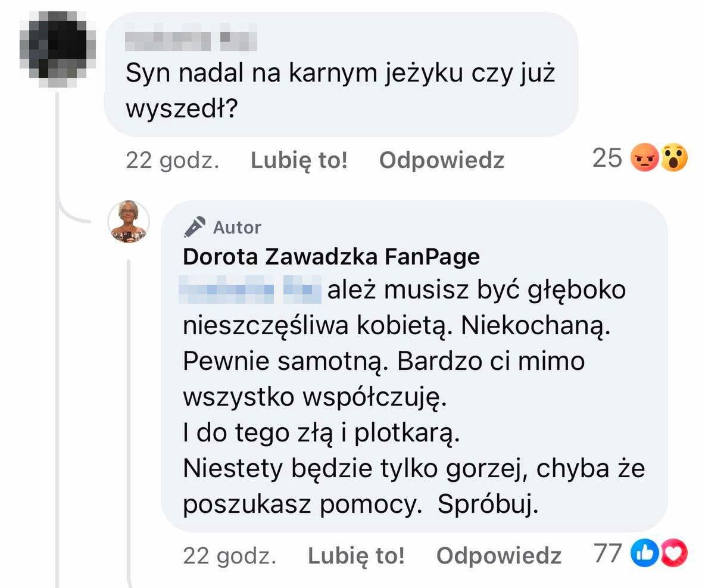The width and height of the screenshot is (702, 588).
Task: Reply to the 'Syn nadal' comment
Action: click(x=442, y=160)
